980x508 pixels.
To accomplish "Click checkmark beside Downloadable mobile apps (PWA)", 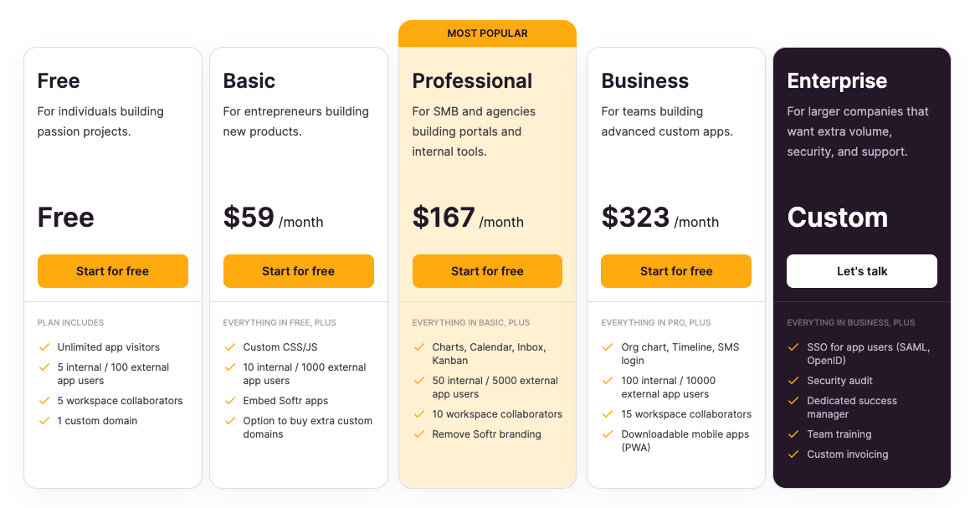I will pyautogui.click(x=608, y=434).
